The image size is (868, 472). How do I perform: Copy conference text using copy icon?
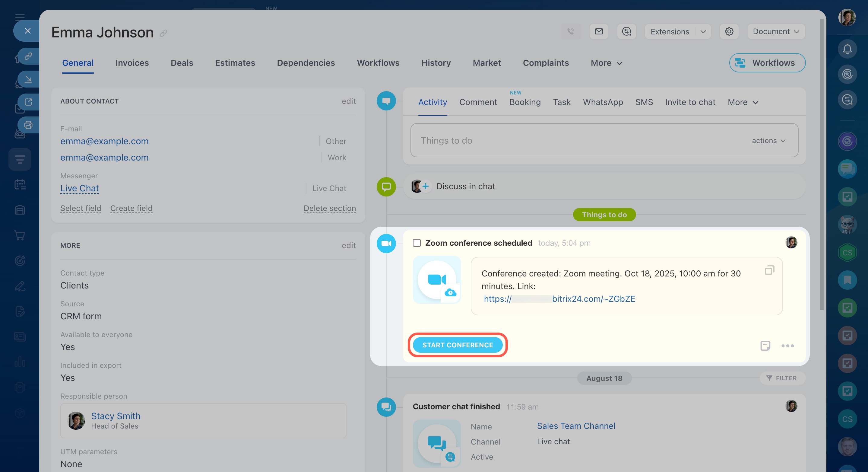pos(769,270)
